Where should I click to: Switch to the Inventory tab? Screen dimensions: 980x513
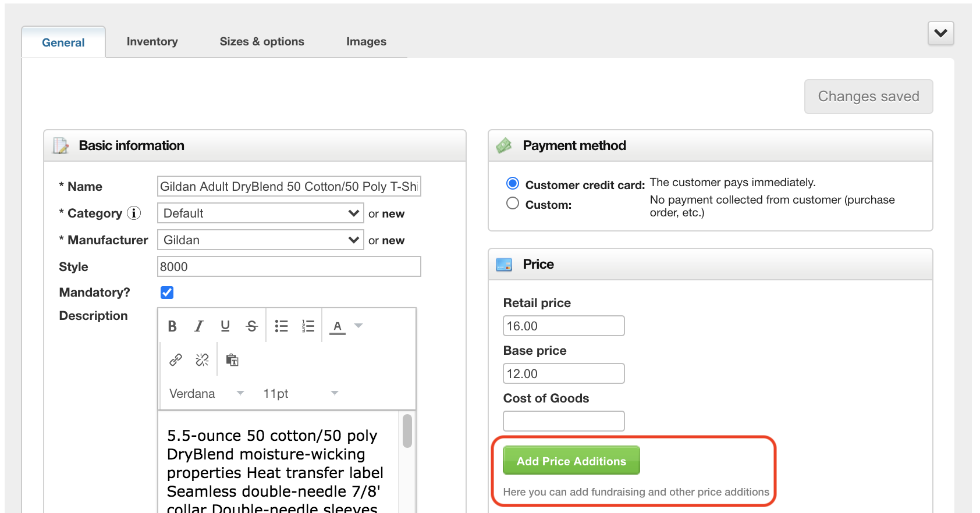click(152, 41)
